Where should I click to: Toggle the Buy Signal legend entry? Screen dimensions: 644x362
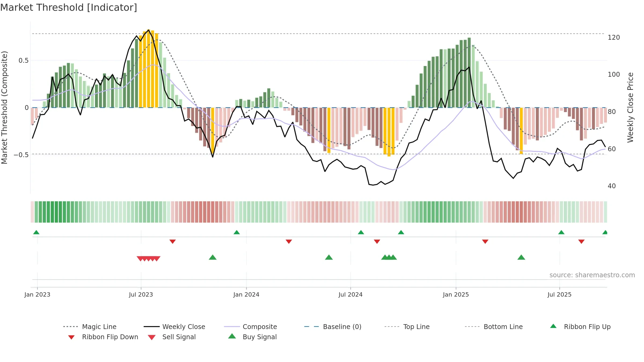[x=252, y=337]
